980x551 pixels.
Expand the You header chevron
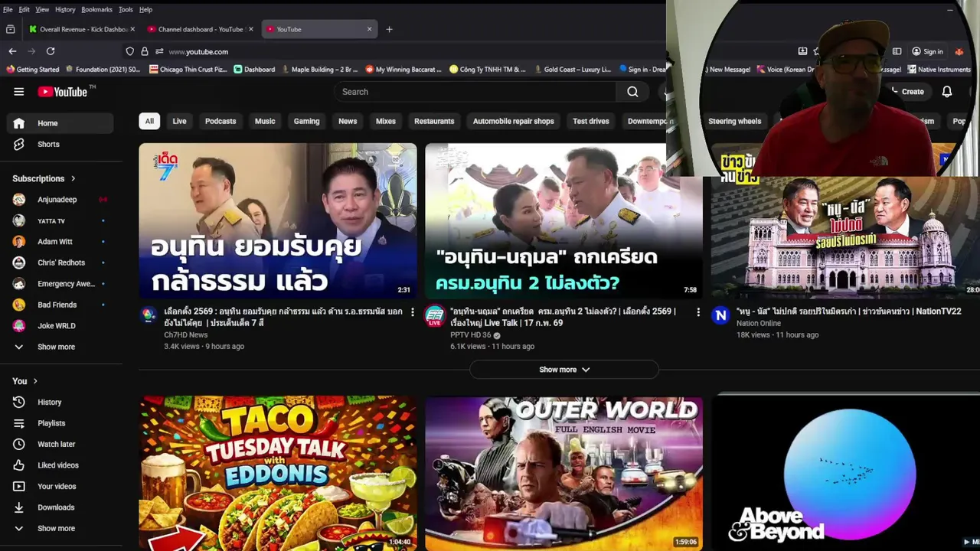click(35, 381)
